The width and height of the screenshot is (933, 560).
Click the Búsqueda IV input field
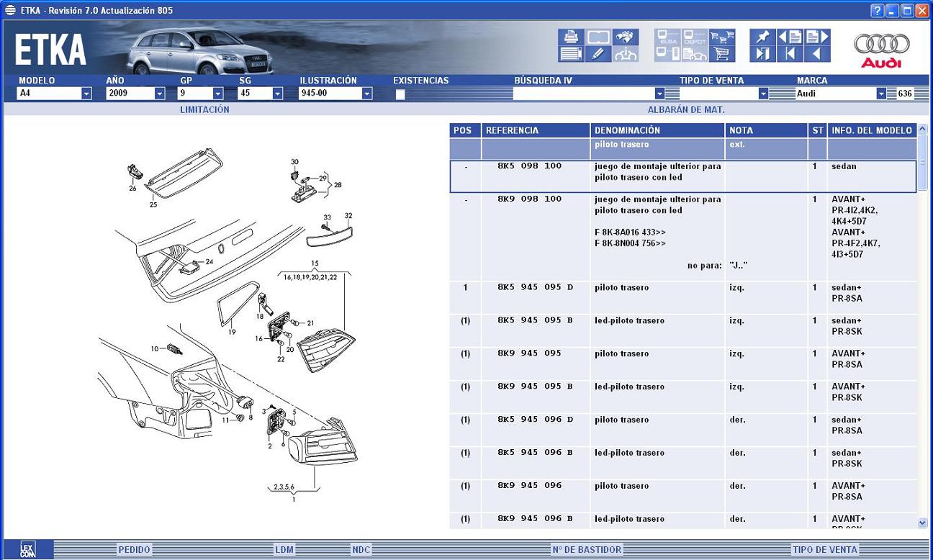point(584,94)
